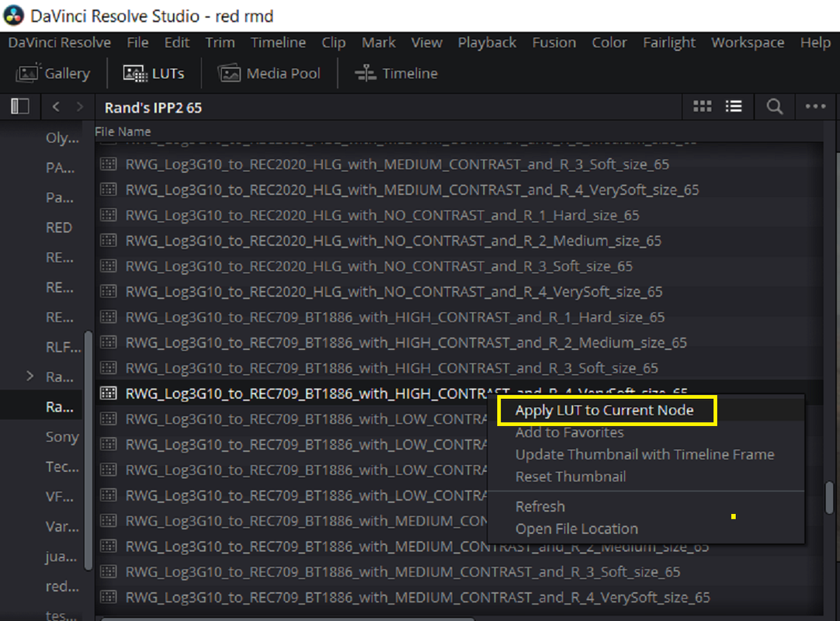Toggle the sidebar panel layout icon
The height and width of the screenshot is (621, 840).
20,106
